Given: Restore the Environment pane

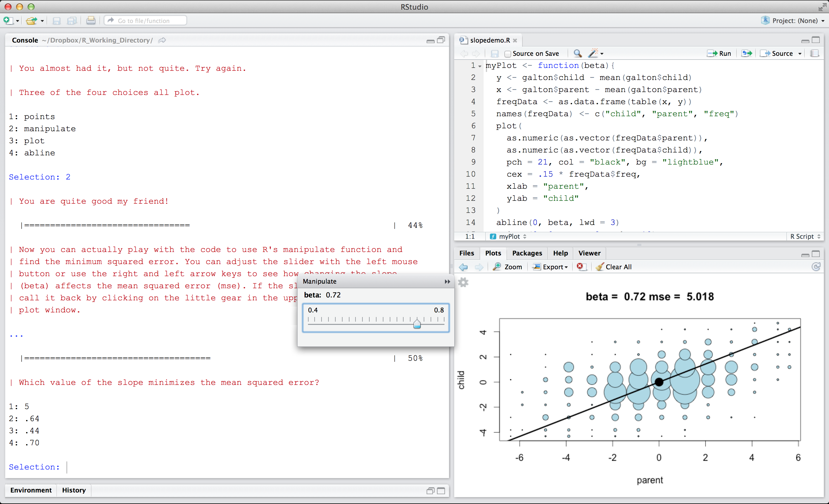Looking at the screenshot, I should (430, 491).
